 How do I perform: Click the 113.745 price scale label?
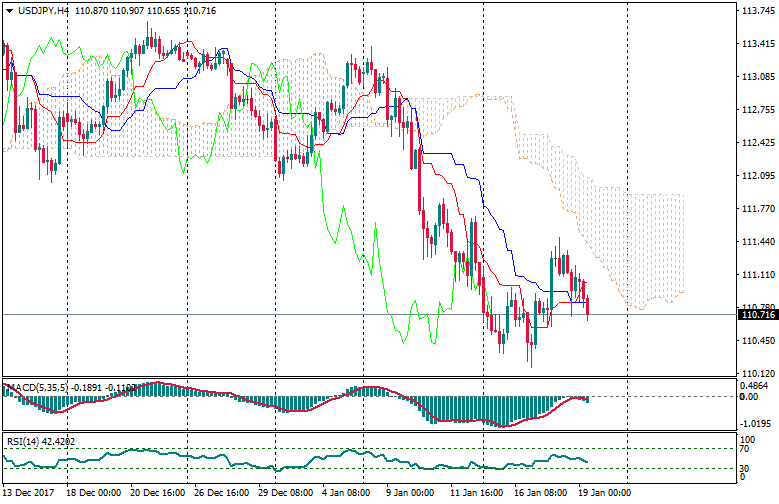755,12
